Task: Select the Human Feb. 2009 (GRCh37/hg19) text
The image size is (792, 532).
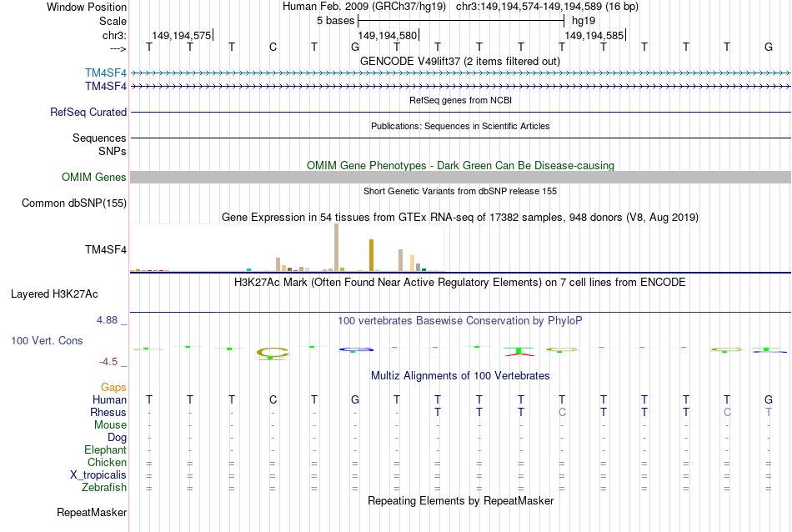Action: pyautogui.click(x=364, y=7)
